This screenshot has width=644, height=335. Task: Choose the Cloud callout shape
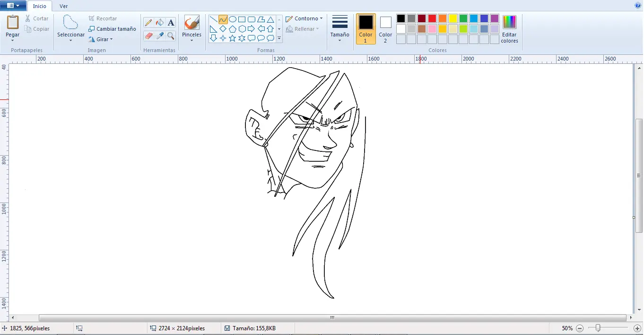pos(270,38)
